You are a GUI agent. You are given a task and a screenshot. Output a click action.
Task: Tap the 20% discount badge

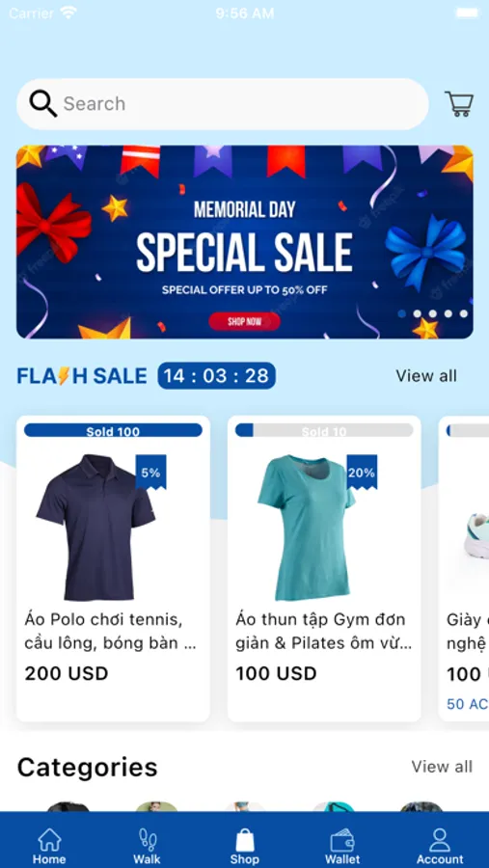[362, 473]
